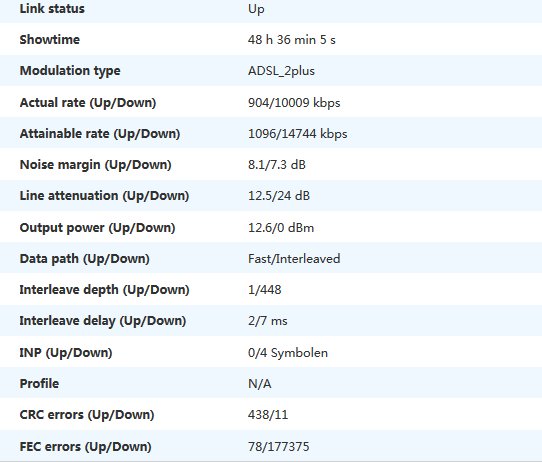The height and width of the screenshot is (462, 542).
Task: Select the 2/7 ms interleave delay value
Action: point(268,321)
